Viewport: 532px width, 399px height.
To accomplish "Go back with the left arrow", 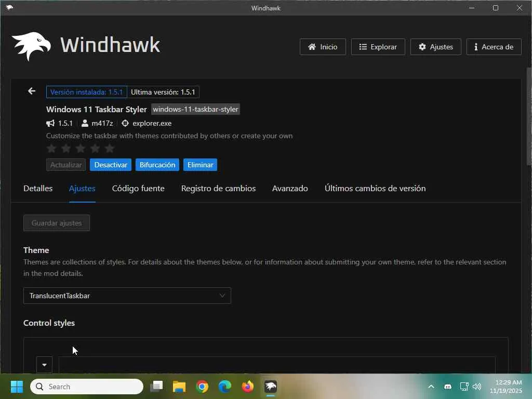I will click(32, 91).
